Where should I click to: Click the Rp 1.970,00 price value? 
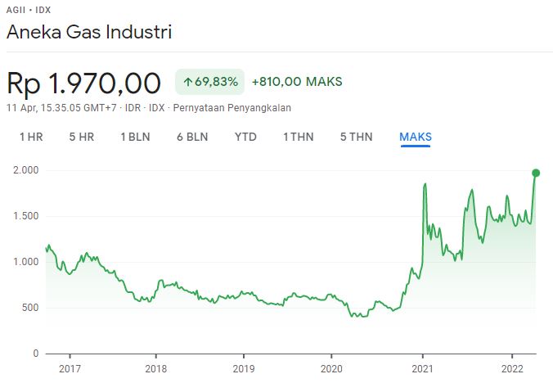click(83, 83)
